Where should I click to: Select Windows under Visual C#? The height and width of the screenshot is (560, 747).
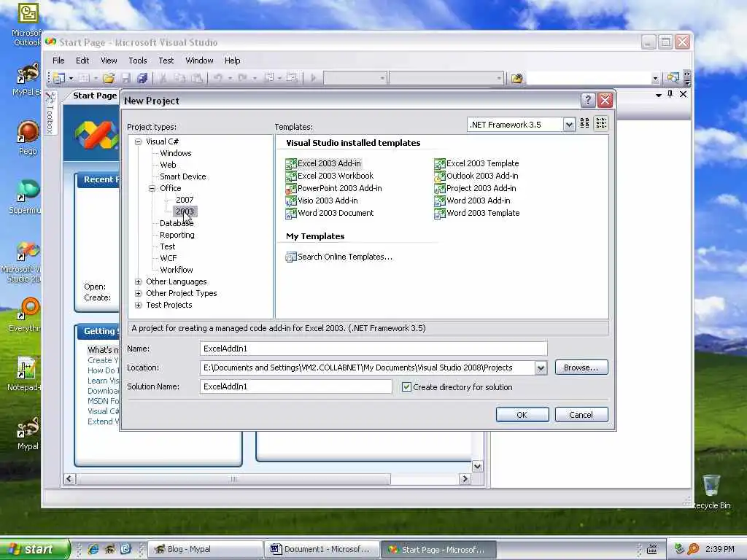pyautogui.click(x=175, y=153)
